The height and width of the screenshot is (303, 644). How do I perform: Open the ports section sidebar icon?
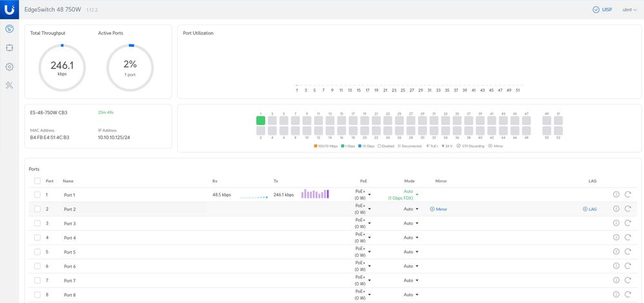10,48
